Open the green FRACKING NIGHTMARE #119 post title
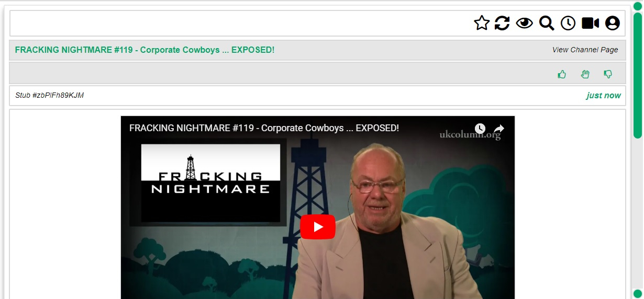Image resolution: width=644 pixels, height=299 pixels. click(x=145, y=50)
